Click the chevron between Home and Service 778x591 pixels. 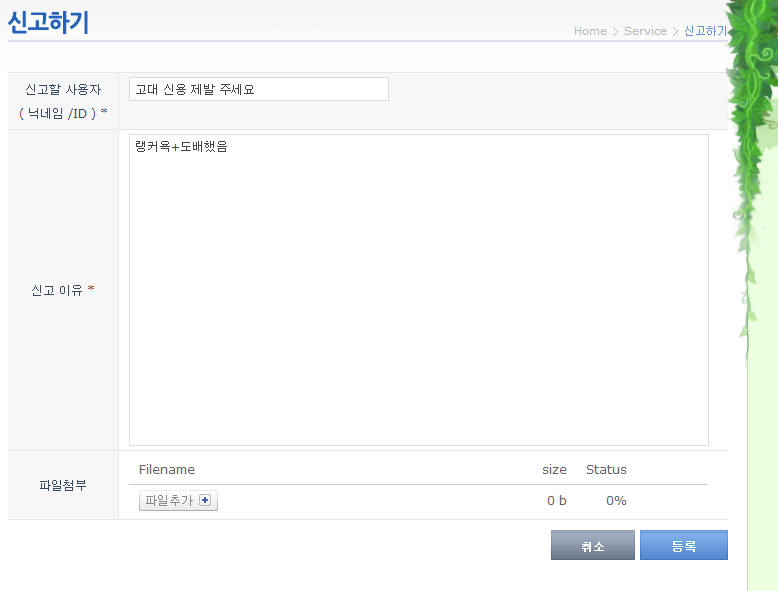tap(615, 31)
